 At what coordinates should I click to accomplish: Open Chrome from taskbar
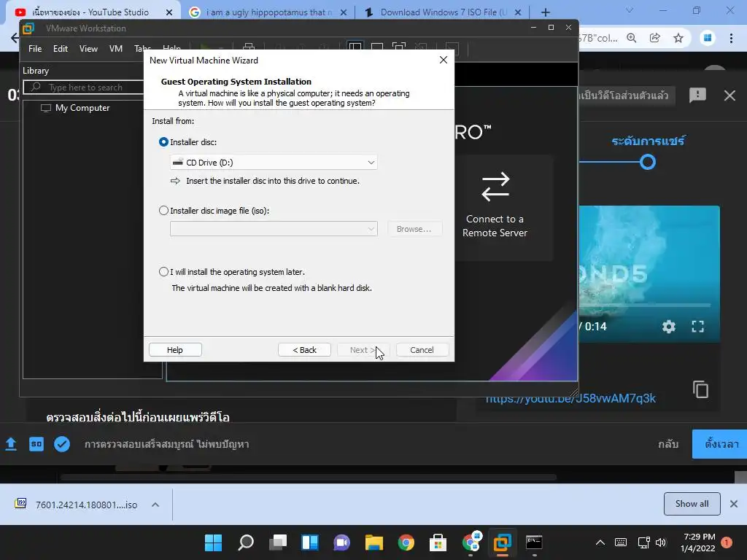coord(406,542)
